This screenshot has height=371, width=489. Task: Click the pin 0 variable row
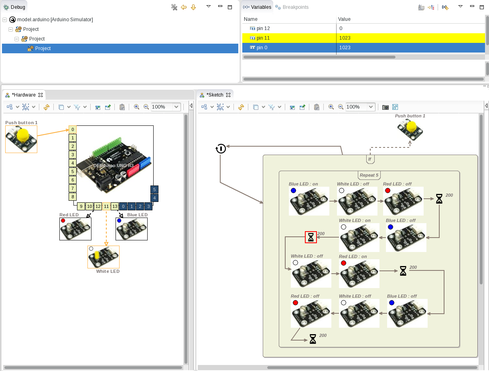(x=363, y=48)
